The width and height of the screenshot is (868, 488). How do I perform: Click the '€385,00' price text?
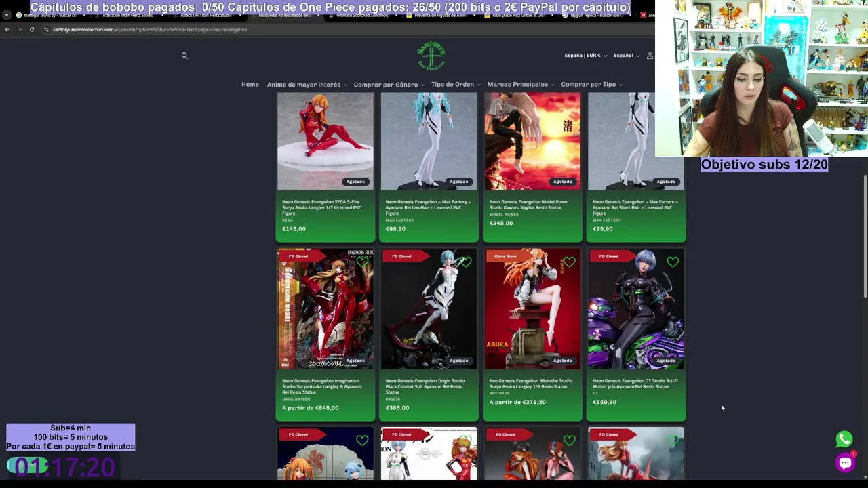pyautogui.click(x=397, y=408)
